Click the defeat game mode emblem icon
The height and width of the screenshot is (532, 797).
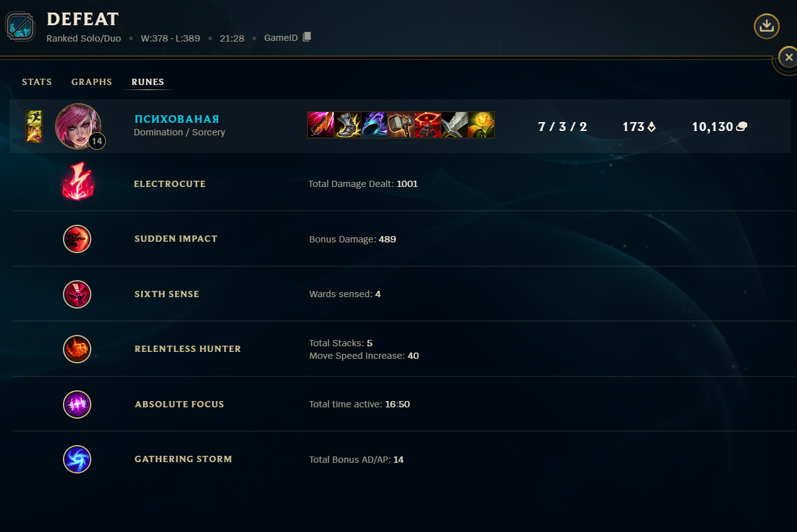coord(20,26)
